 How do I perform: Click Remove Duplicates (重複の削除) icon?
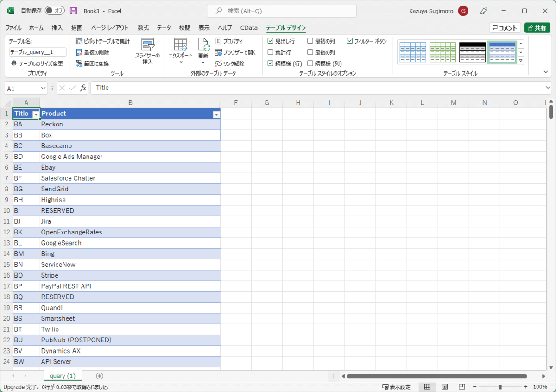79,52
